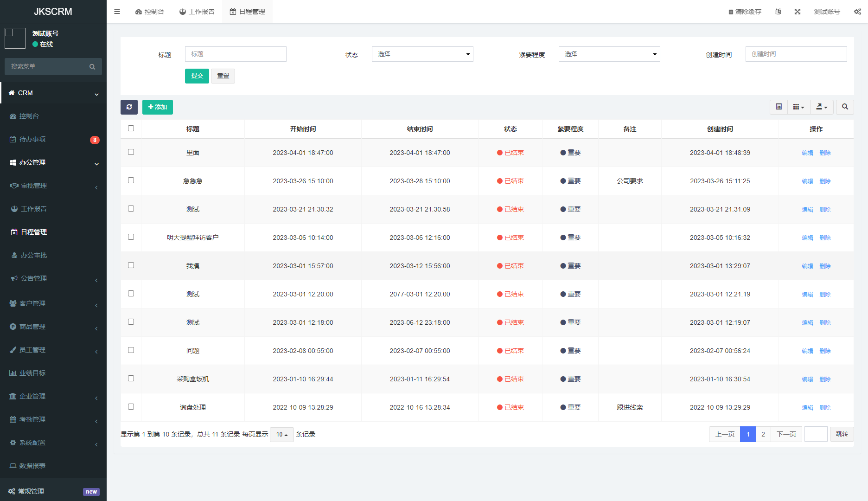Focus the 标题 filter input field
The height and width of the screenshot is (501, 868).
click(236, 54)
